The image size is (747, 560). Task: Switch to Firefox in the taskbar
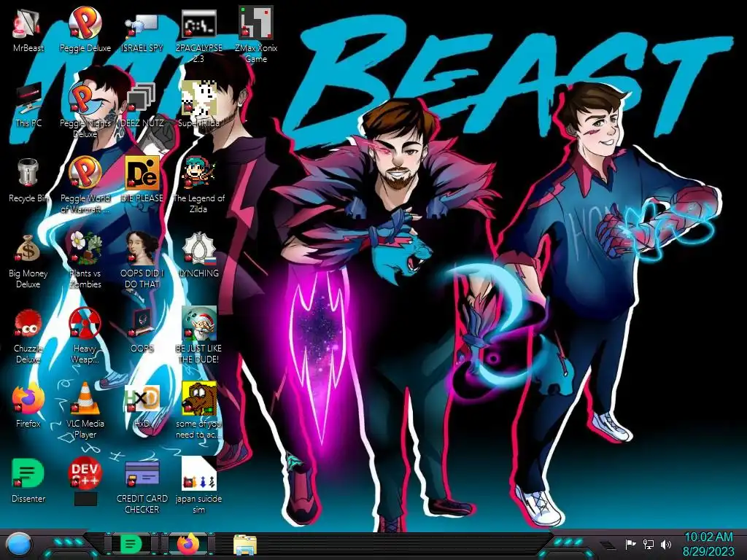[x=189, y=544]
